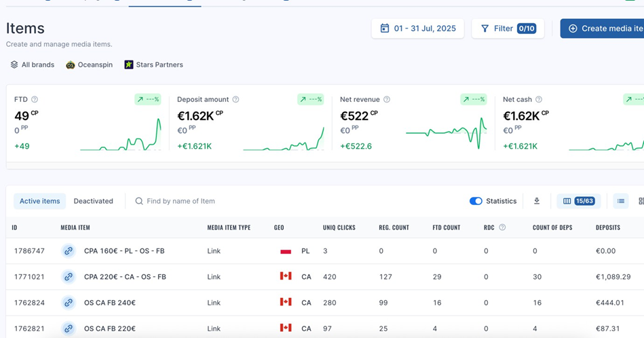
Task: Click the info icon beside Net revenue
Action: tap(387, 100)
